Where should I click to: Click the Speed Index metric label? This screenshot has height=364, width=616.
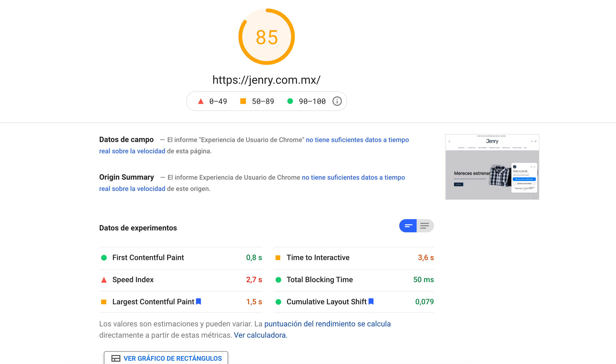133,280
